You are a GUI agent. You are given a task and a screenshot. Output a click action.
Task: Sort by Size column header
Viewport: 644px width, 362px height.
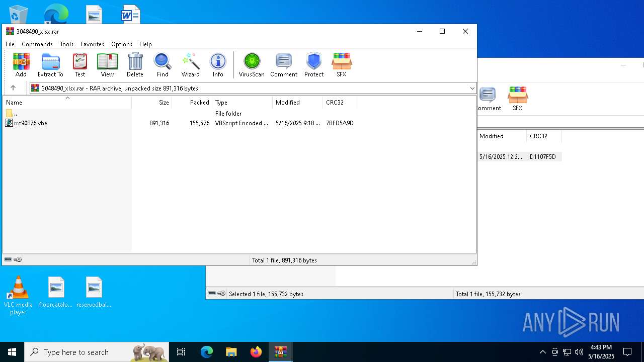tap(152, 102)
